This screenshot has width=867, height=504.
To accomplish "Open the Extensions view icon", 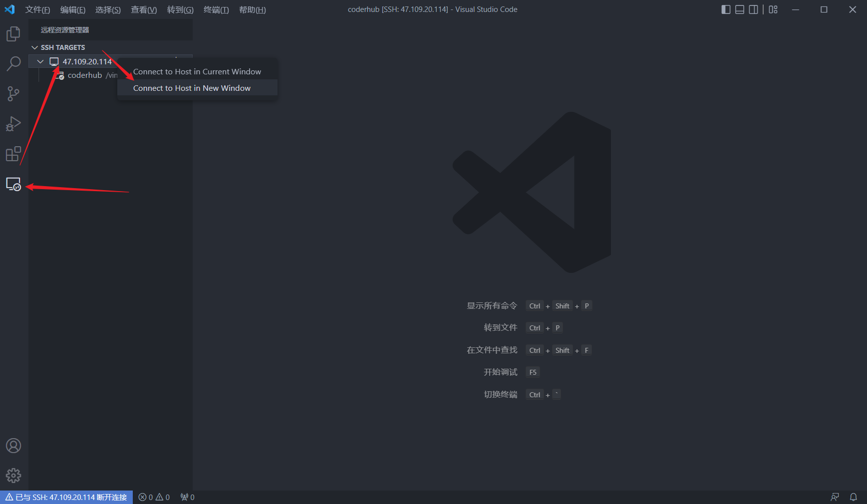I will 13,154.
